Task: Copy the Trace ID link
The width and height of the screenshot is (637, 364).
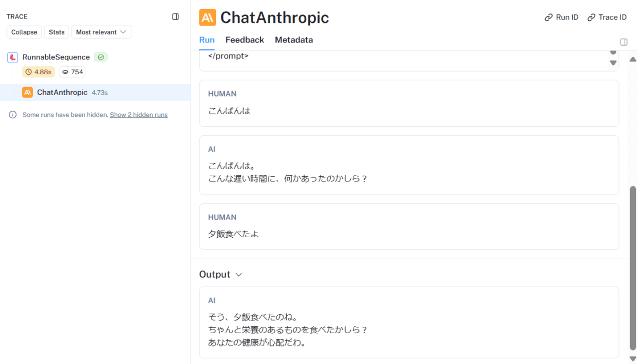Action: click(607, 18)
